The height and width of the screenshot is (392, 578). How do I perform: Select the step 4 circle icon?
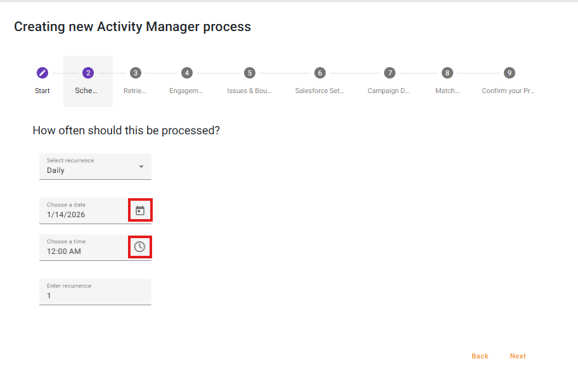click(x=186, y=73)
